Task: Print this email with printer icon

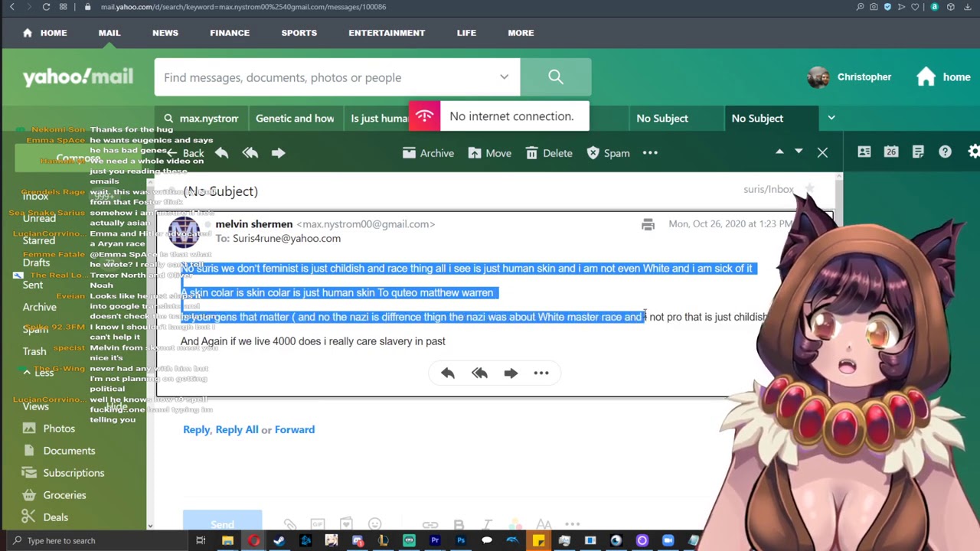Action: click(x=648, y=224)
